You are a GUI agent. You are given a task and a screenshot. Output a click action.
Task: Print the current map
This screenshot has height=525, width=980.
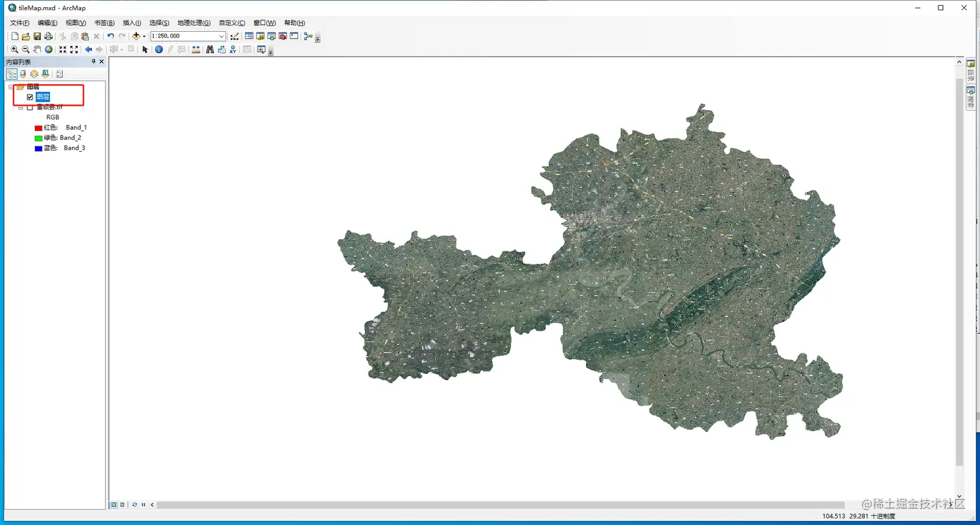tap(48, 36)
